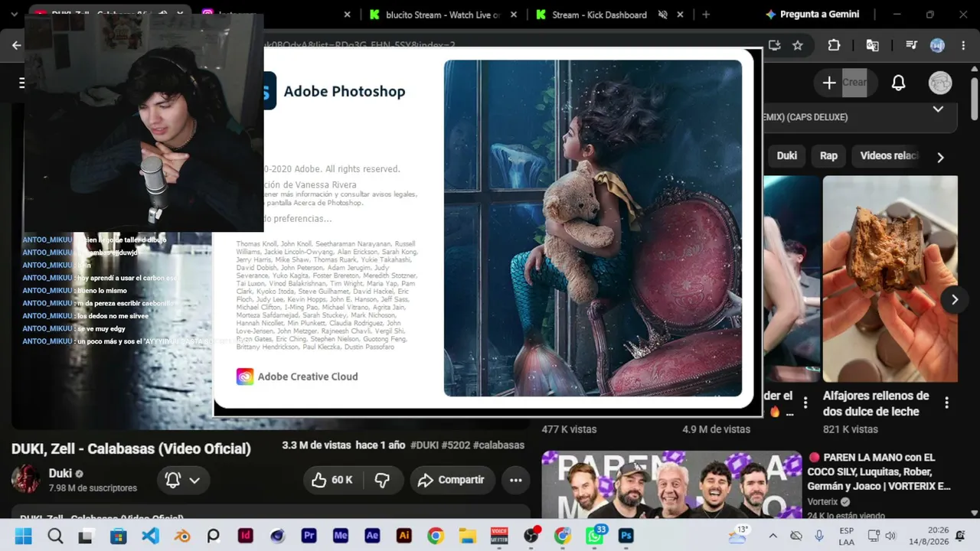Open Chrome three-dot menu
This screenshot has width=980, height=551.
tap(963, 45)
